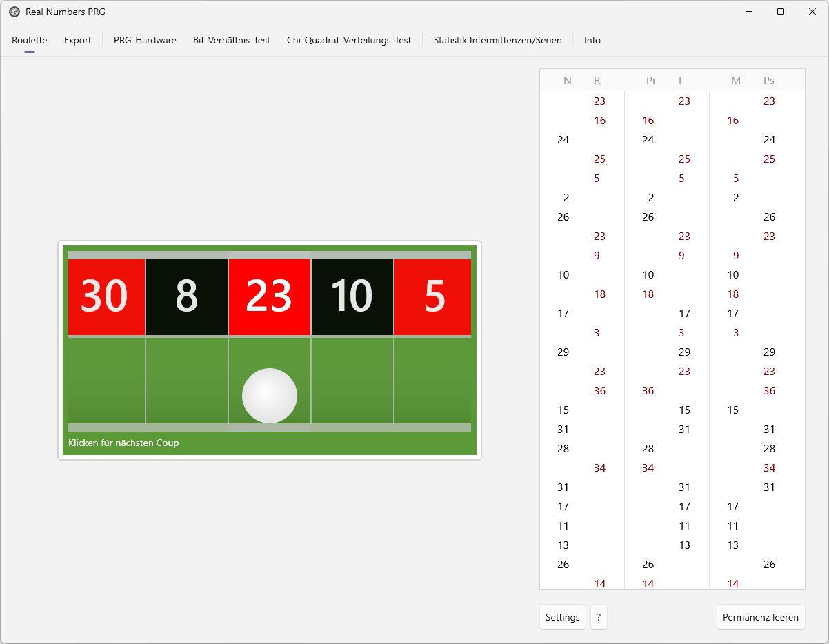
Task: Click 24 in the Ps column
Action: [770, 139]
